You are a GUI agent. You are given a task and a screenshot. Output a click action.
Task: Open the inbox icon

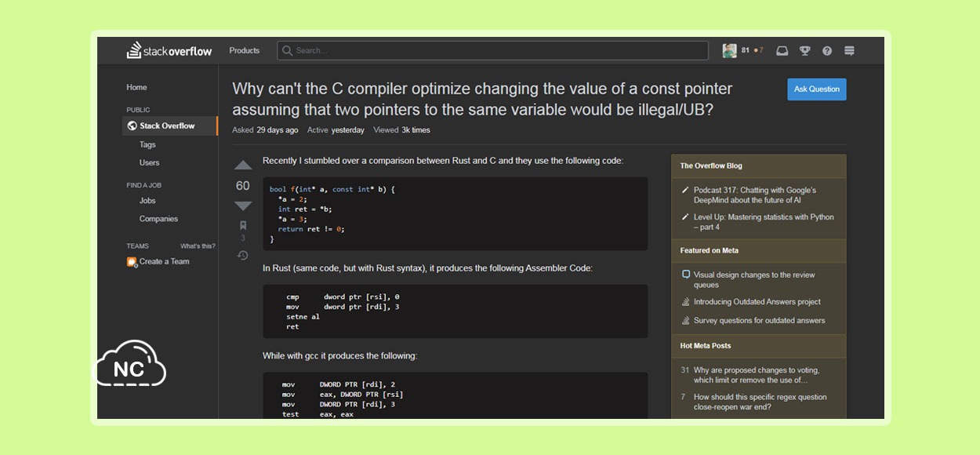(782, 51)
